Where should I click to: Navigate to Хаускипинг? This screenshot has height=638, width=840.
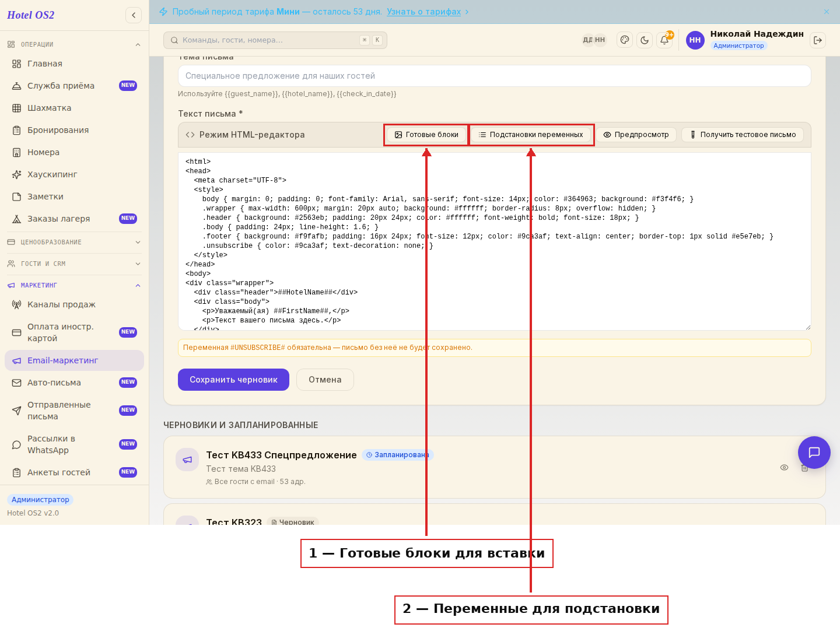[74, 174]
